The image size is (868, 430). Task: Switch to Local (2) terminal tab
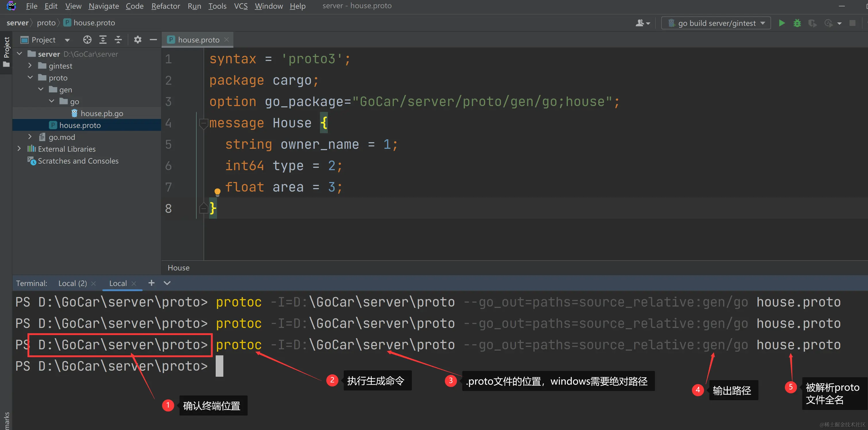72,283
